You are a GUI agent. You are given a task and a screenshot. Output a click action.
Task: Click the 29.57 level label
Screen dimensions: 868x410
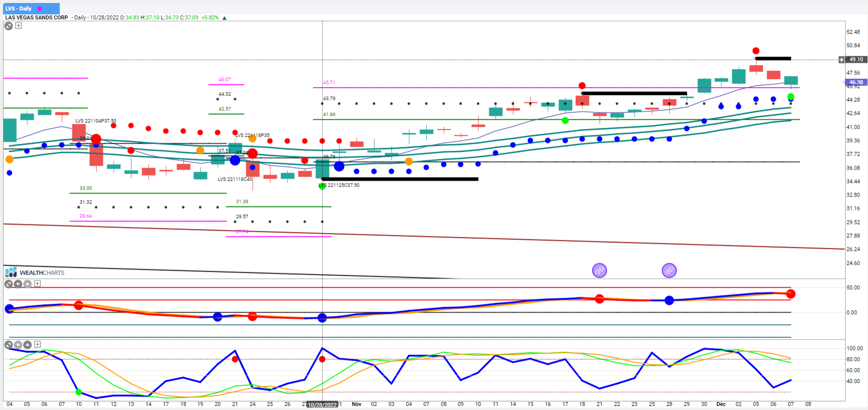242,216
